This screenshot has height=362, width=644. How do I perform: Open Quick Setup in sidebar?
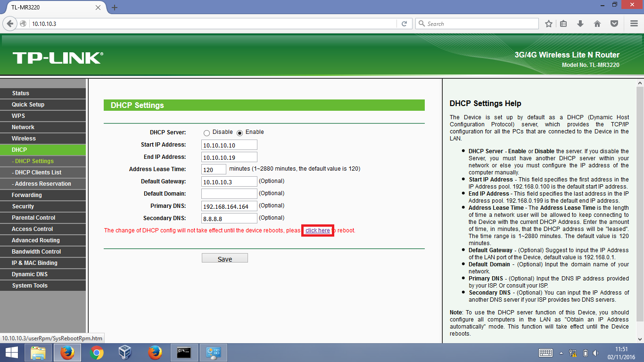click(x=43, y=105)
